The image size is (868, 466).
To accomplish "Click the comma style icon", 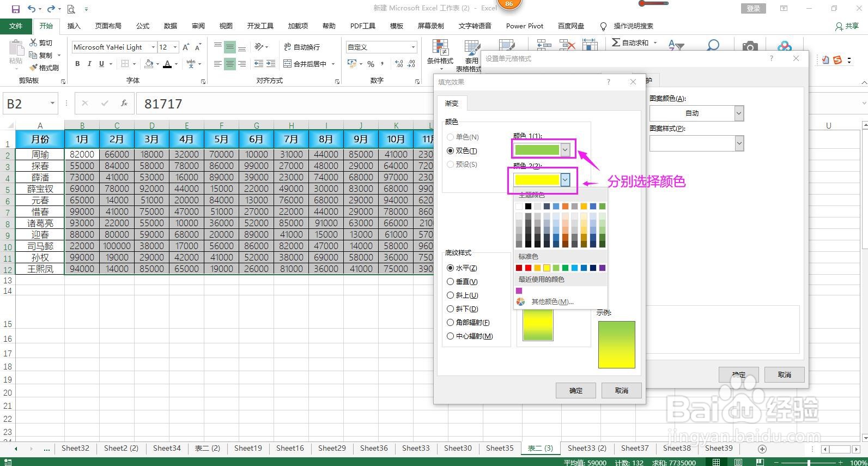I will point(383,64).
